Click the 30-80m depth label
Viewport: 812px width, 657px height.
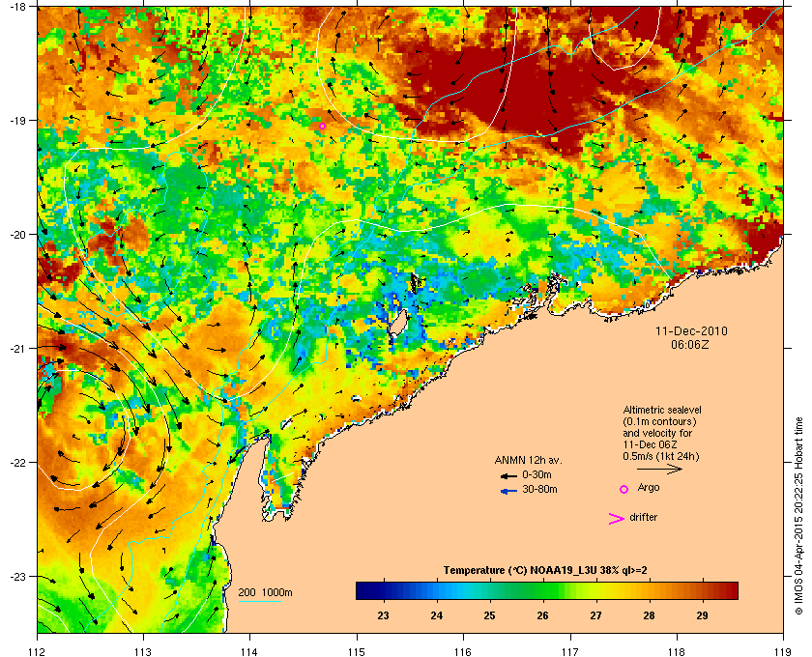pyautogui.click(x=539, y=489)
